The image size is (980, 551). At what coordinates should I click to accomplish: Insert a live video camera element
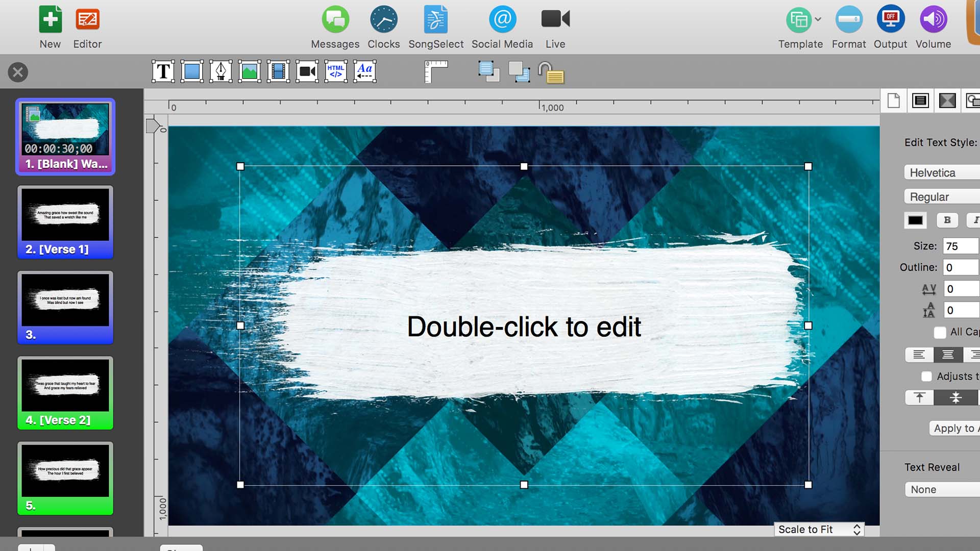tap(307, 71)
